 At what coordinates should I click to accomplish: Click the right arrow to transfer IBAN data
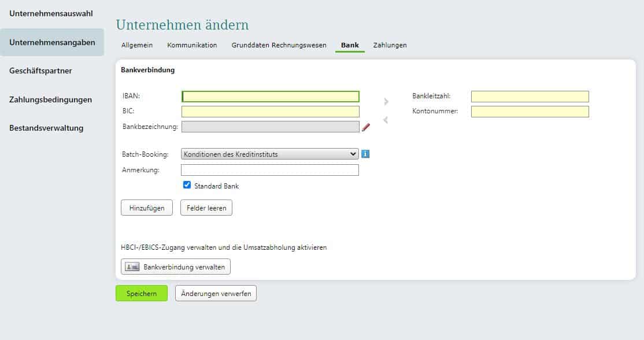386,101
